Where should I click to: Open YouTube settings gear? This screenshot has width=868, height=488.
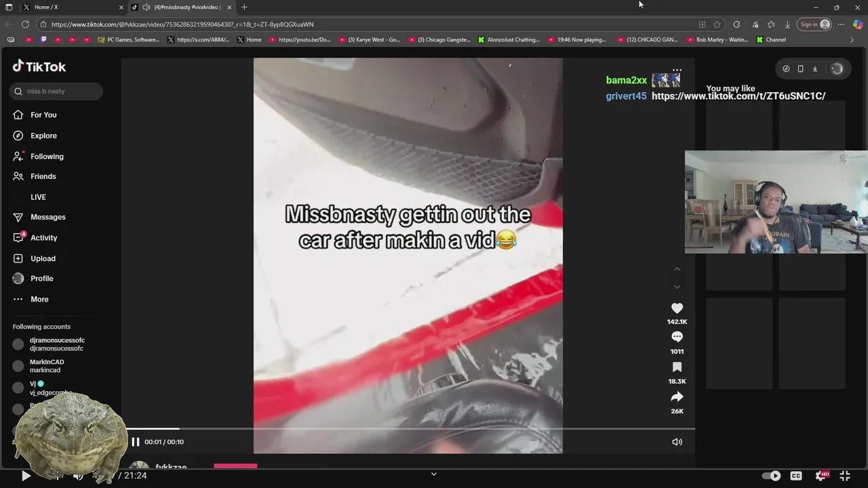coord(821,476)
